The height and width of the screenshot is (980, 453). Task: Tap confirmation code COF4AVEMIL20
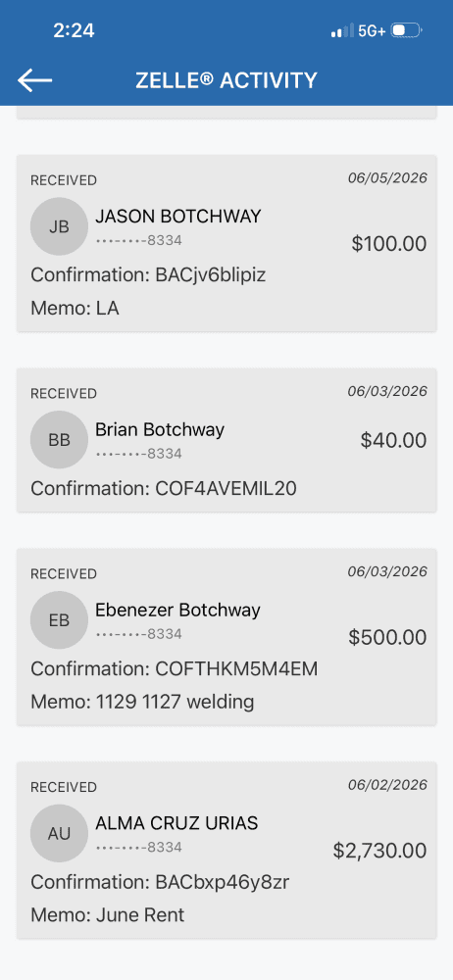226,488
